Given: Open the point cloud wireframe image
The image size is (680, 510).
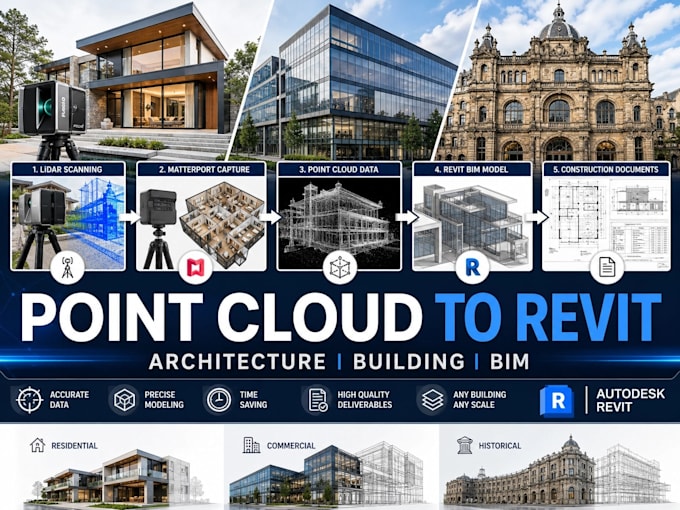Looking at the screenshot, I should click(339, 223).
